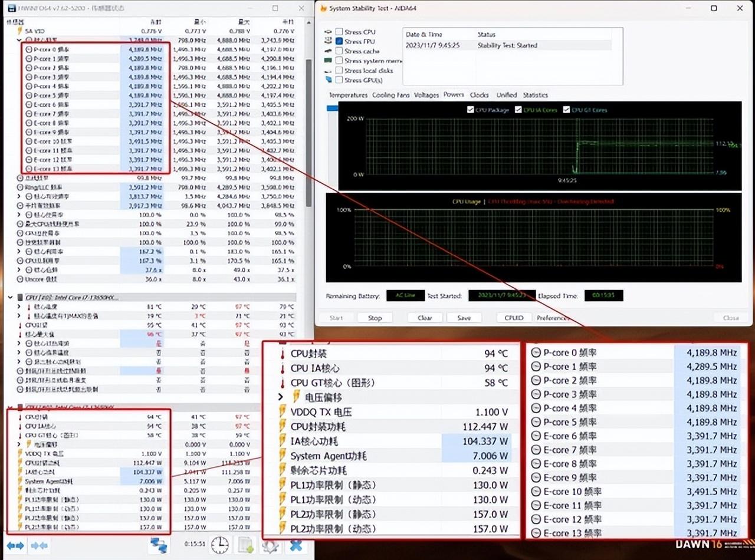755x560 pixels.
Task: Click the processor icon left of Stress CPU
Action: (329, 32)
